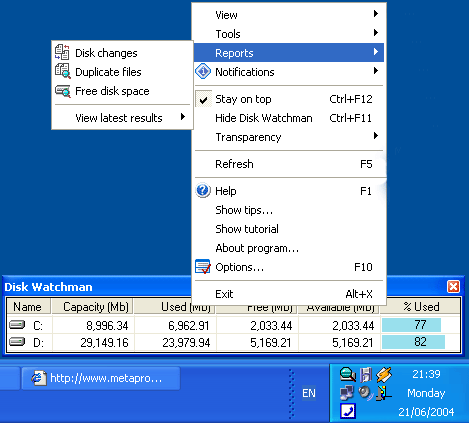Toggle the Stay on top checkmark
469x423 pixels.
tap(203, 99)
